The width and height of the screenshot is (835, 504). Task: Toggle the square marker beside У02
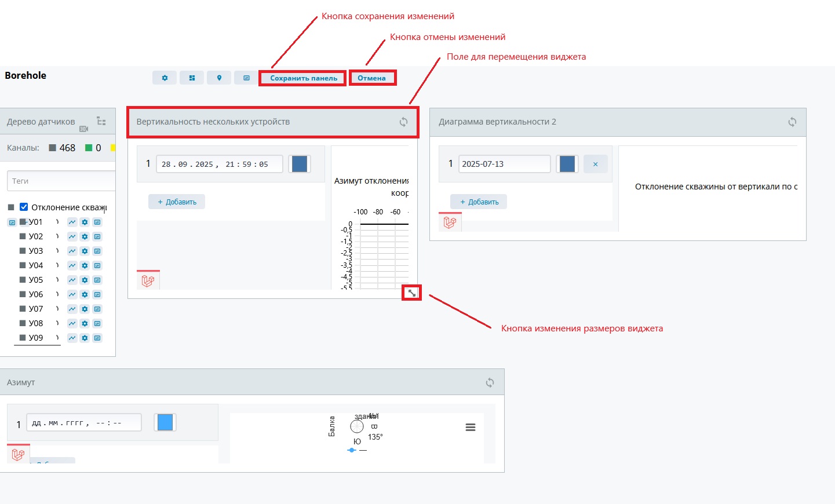(23, 236)
